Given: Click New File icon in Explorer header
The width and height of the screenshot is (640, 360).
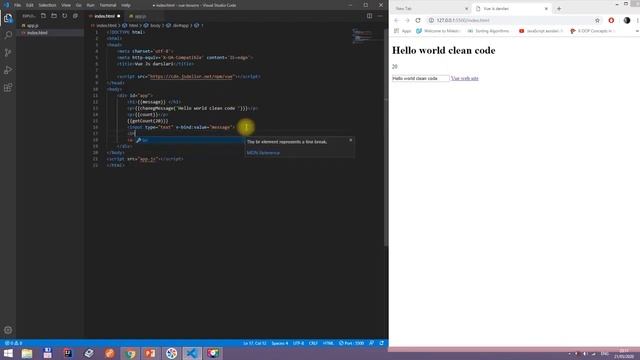Looking at the screenshot, I should click(x=43, y=16).
